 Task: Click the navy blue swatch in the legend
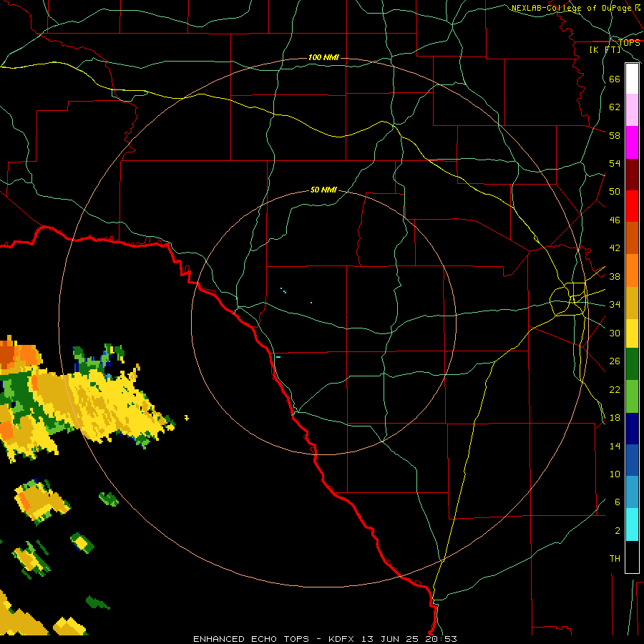[632, 429]
